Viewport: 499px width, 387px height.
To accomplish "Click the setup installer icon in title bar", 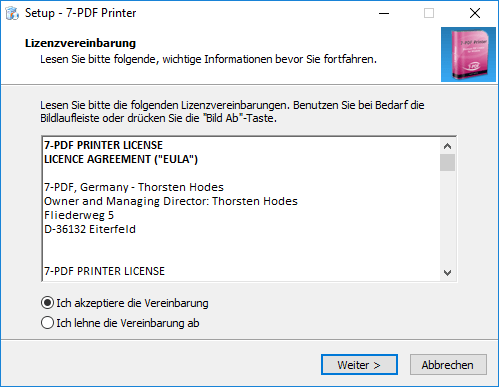I will [x=12, y=13].
